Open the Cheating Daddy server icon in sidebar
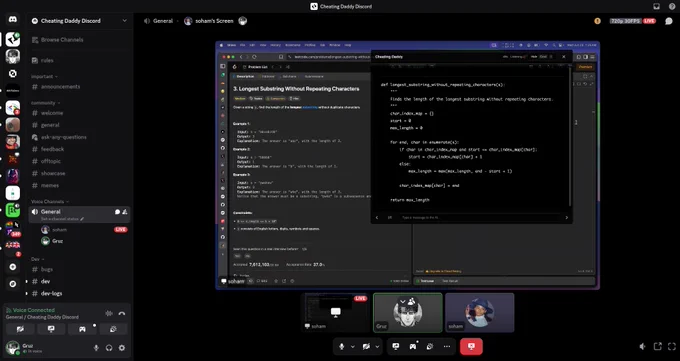Screen dimensions: 680x361 click(x=13, y=39)
